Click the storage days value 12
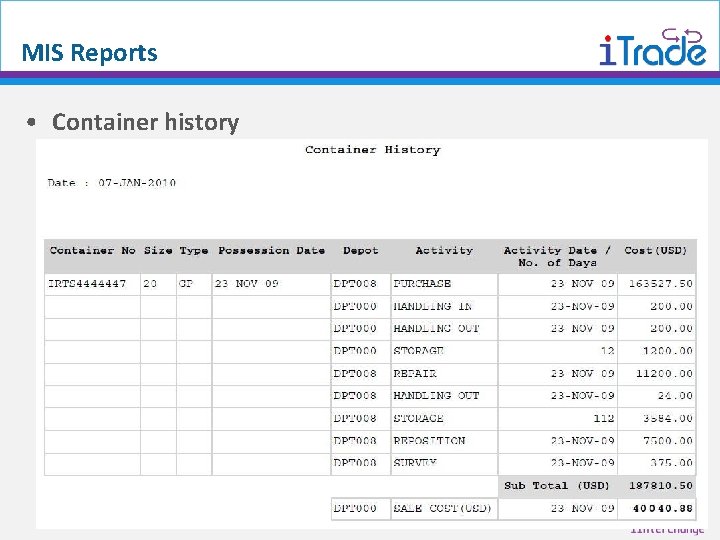The image size is (720, 540). [608, 351]
